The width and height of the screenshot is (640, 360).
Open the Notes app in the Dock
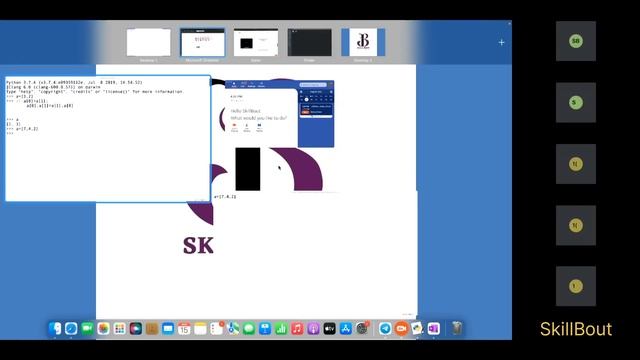[200, 328]
